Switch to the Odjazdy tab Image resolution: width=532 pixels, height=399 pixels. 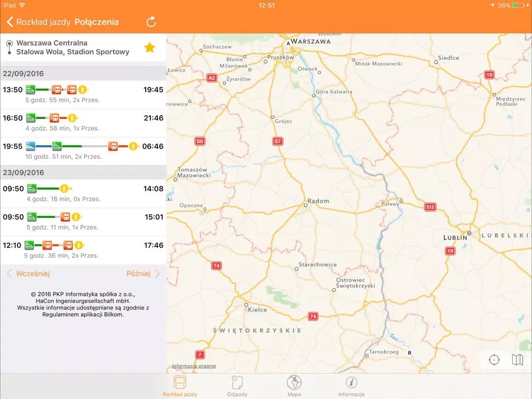(237, 386)
